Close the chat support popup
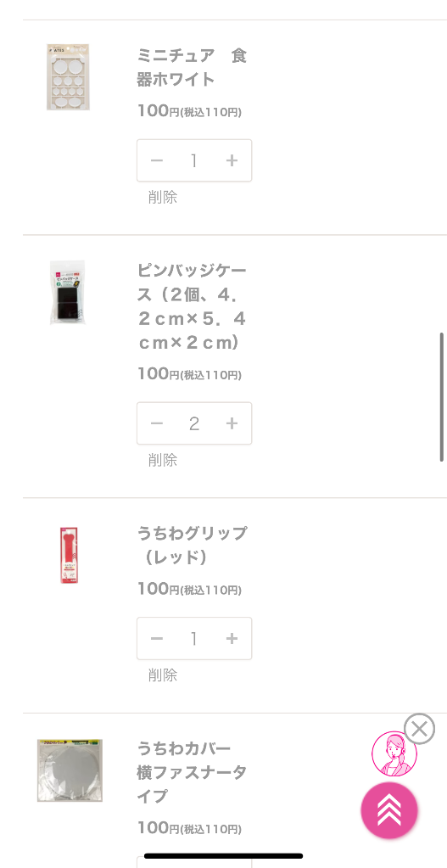The width and height of the screenshot is (447, 868). [x=419, y=729]
